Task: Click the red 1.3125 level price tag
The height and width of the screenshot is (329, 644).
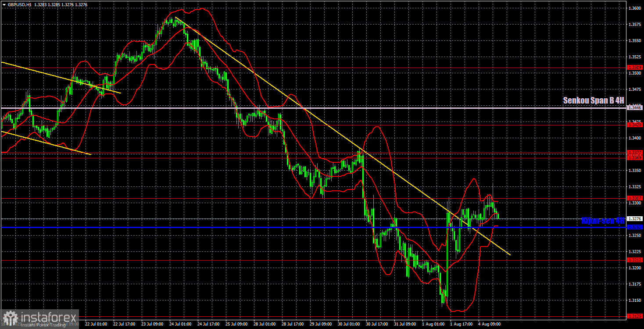Action: [634, 316]
